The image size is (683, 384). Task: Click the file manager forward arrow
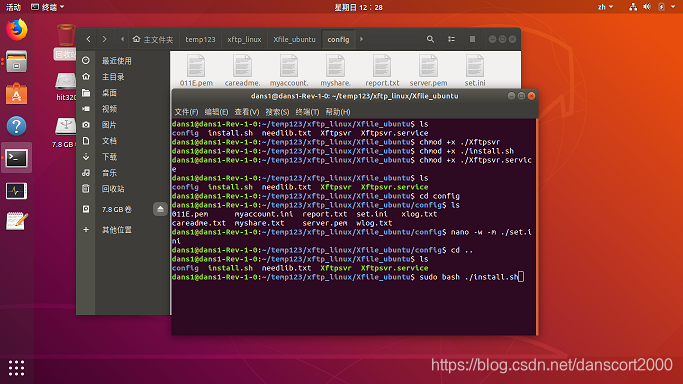[x=105, y=39]
